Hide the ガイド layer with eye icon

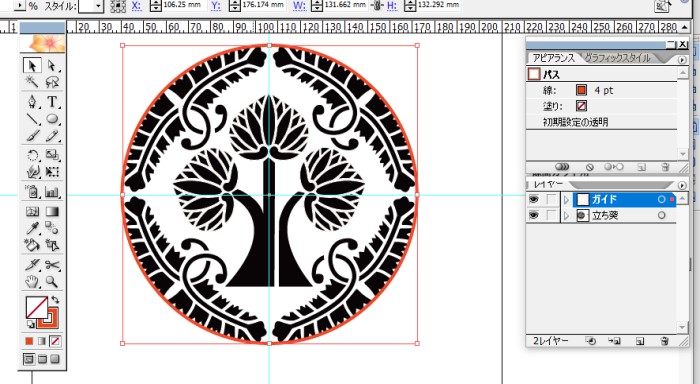(x=533, y=200)
